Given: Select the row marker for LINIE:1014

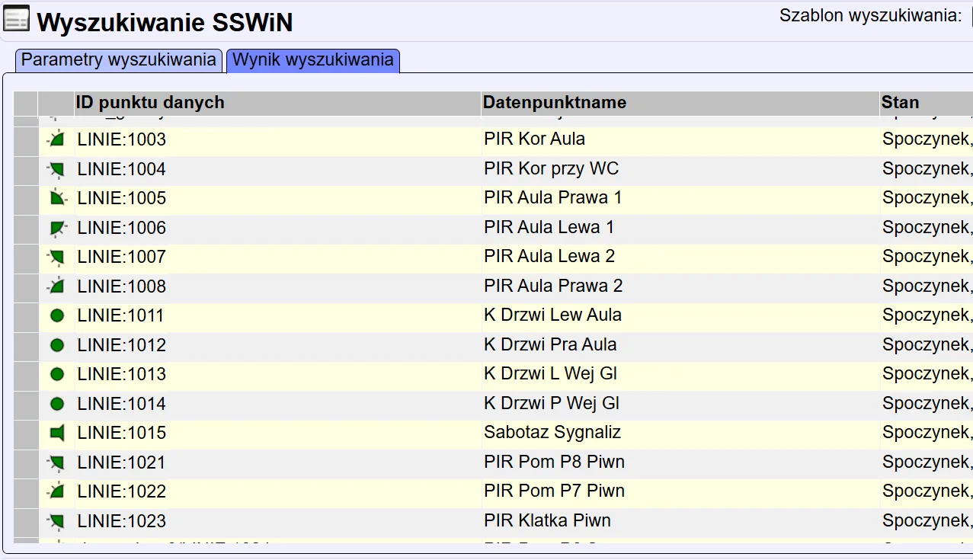Looking at the screenshot, I should click(x=25, y=404).
